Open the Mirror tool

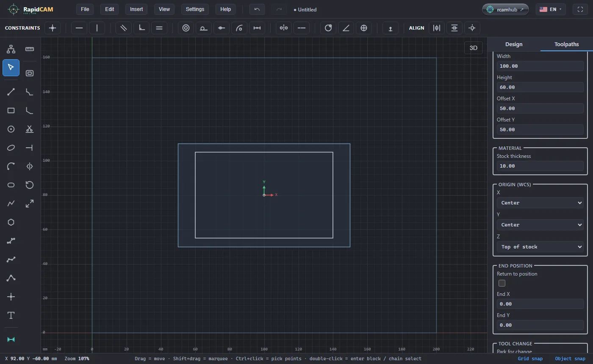(30, 166)
